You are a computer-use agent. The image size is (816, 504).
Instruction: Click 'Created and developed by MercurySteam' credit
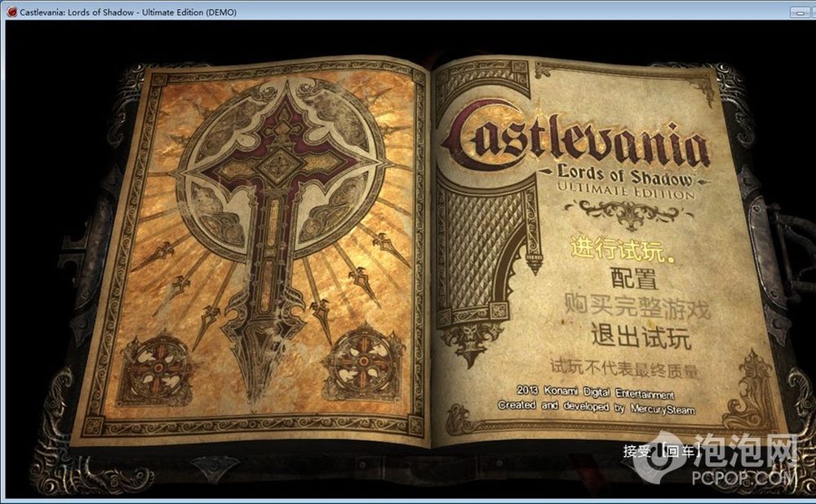pos(596,407)
